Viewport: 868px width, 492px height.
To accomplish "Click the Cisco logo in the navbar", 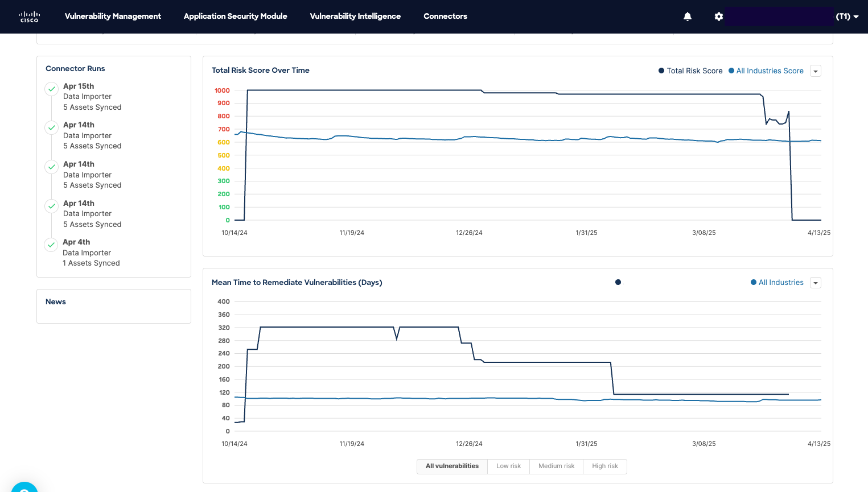I will [x=29, y=16].
